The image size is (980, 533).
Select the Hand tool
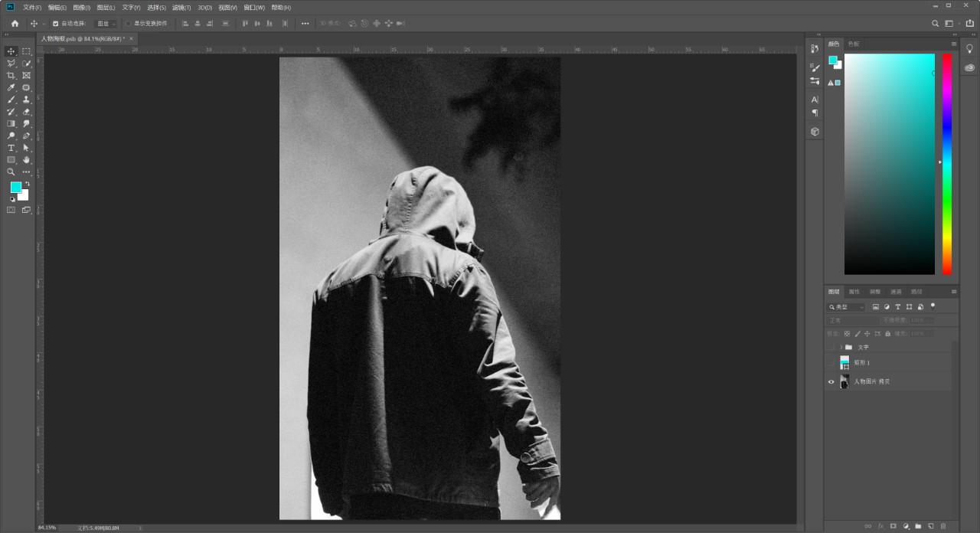click(x=26, y=160)
